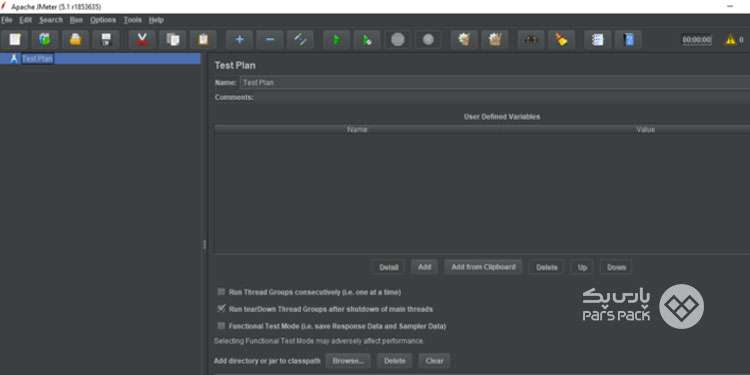Click the Expand all plus icon
The width and height of the screenshot is (750, 375).
(x=240, y=40)
